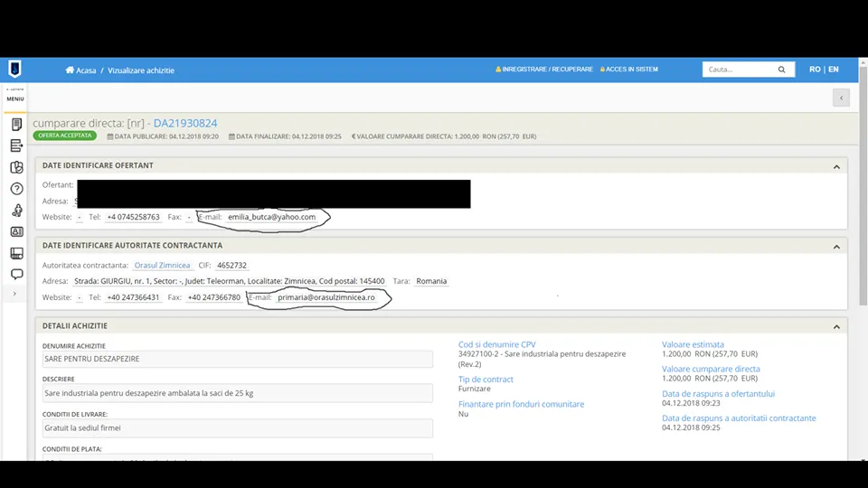Click the CIF value 4652732
The height and width of the screenshot is (488, 868).
click(232, 265)
